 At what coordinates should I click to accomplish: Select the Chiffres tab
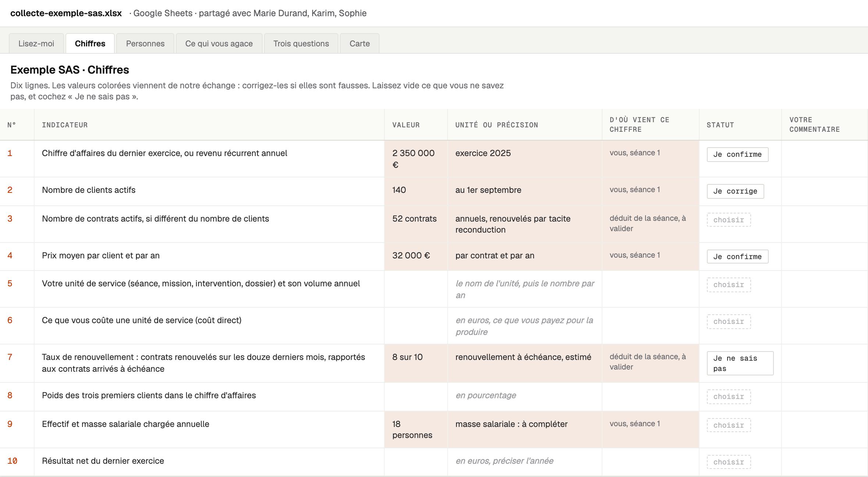click(x=90, y=43)
